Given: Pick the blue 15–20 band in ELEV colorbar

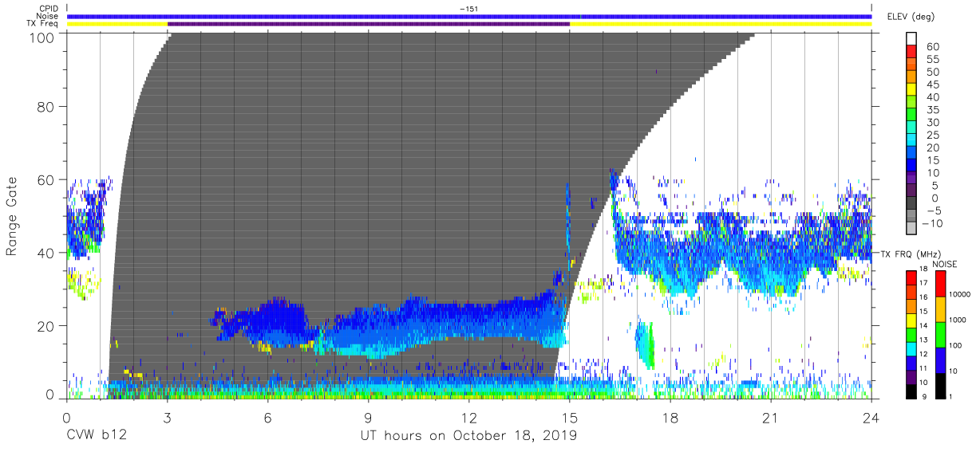Looking at the screenshot, I should [911, 154].
